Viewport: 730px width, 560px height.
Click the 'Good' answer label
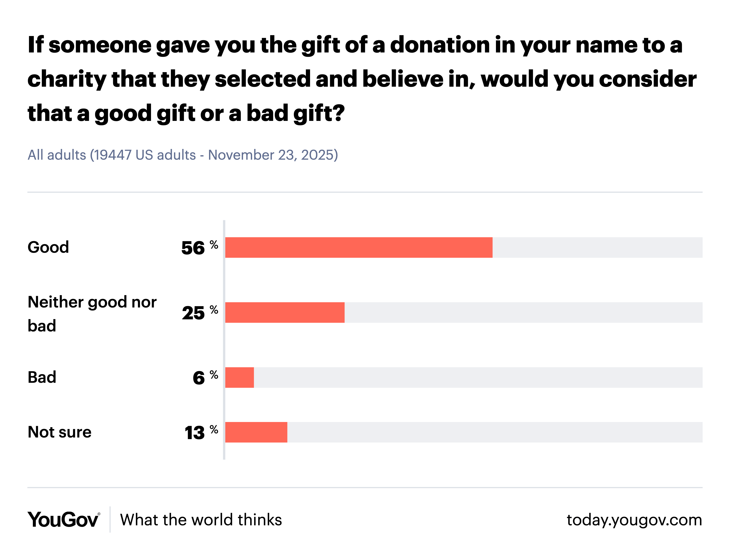pos(48,247)
